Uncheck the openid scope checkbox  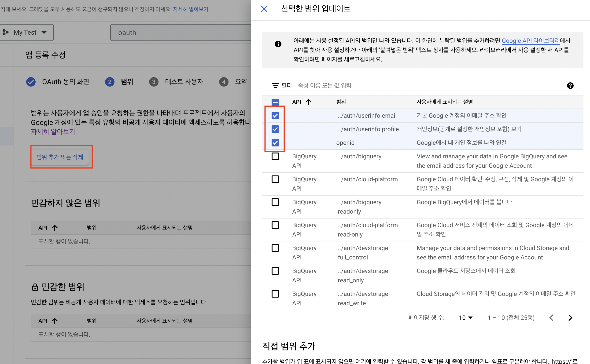(x=275, y=143)
